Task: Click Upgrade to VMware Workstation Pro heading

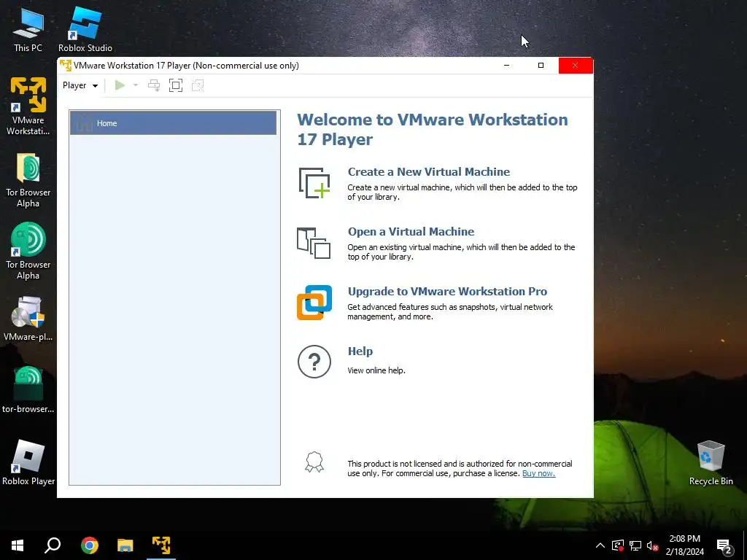Action: [x=447, y=292]
